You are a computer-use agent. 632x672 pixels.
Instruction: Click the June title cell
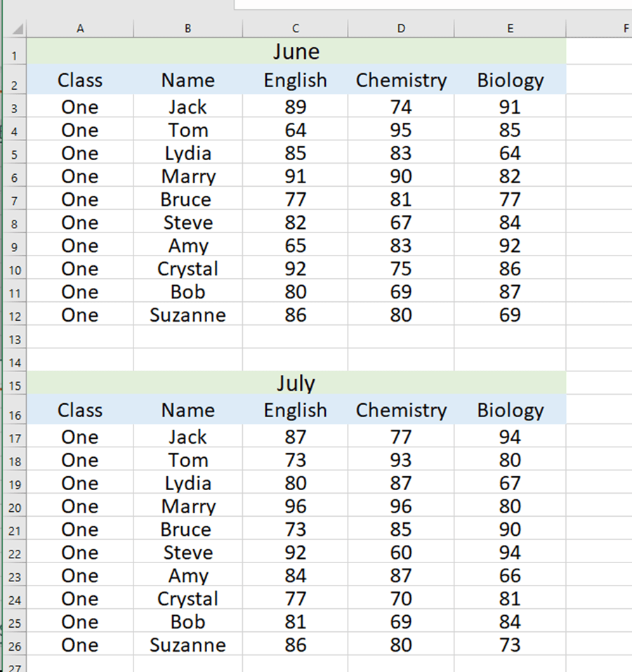[295, 51]
